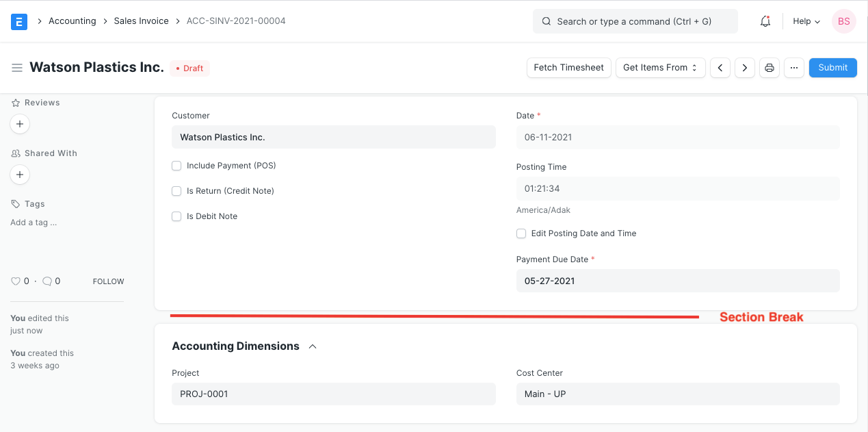Toggle Edit Posting Date and Time checkbox
The width and height of the screenshot is (868, 432).
(521, 233)
